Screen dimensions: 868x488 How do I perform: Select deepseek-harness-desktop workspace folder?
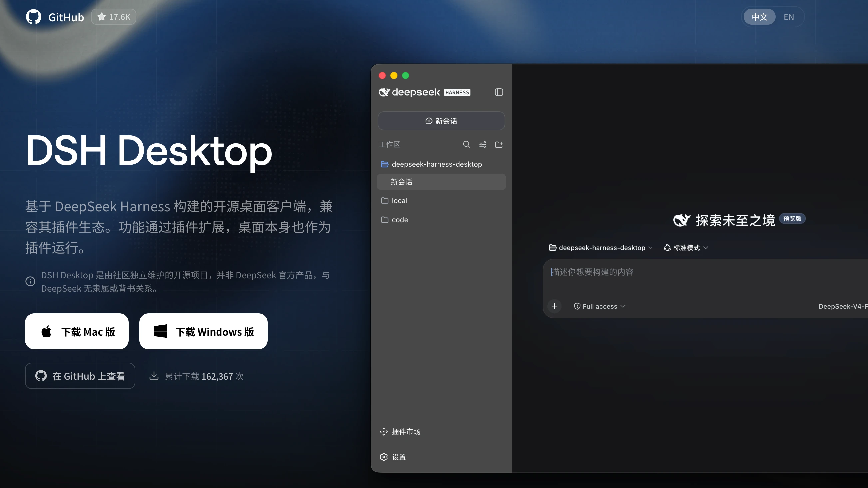(441, 164)
